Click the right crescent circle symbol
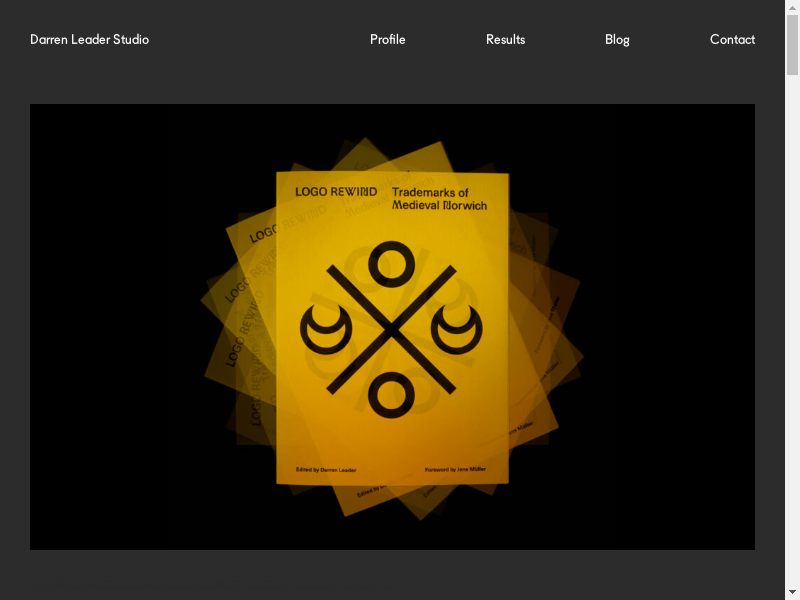 click(x=456, y=329)
